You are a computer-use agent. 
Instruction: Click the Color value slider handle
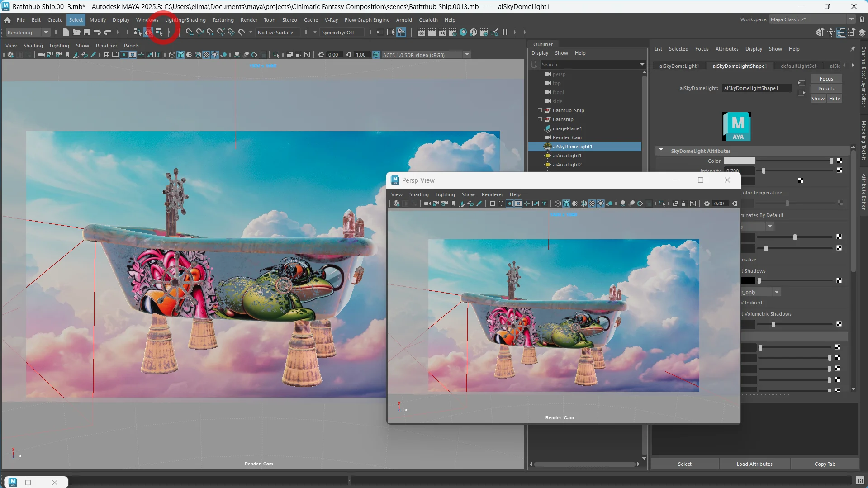tap(831, 161)
